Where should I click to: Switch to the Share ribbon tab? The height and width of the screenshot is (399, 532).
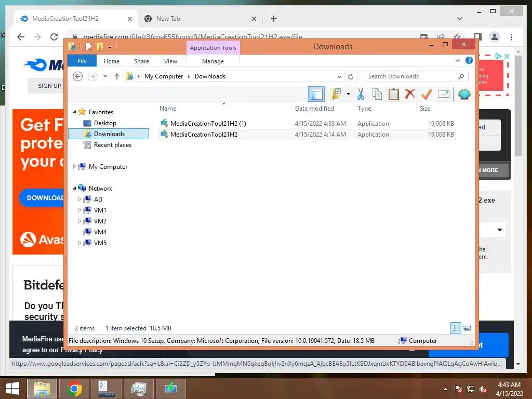[141, 61]
